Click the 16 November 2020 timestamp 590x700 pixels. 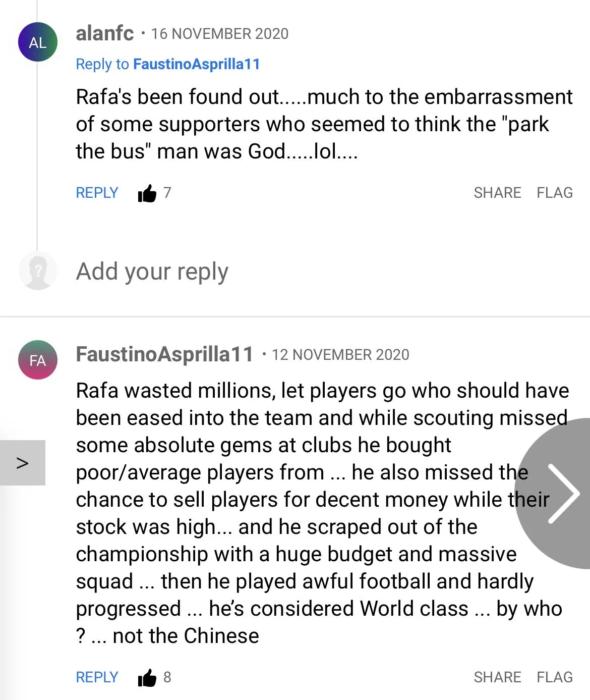pyautogui.click(x=220, y=34)
